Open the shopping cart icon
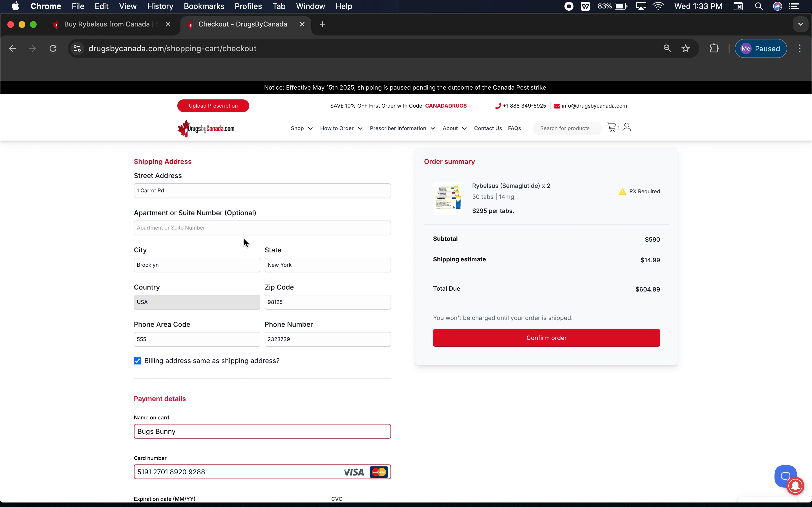812x507 pixels. [612, 127]
